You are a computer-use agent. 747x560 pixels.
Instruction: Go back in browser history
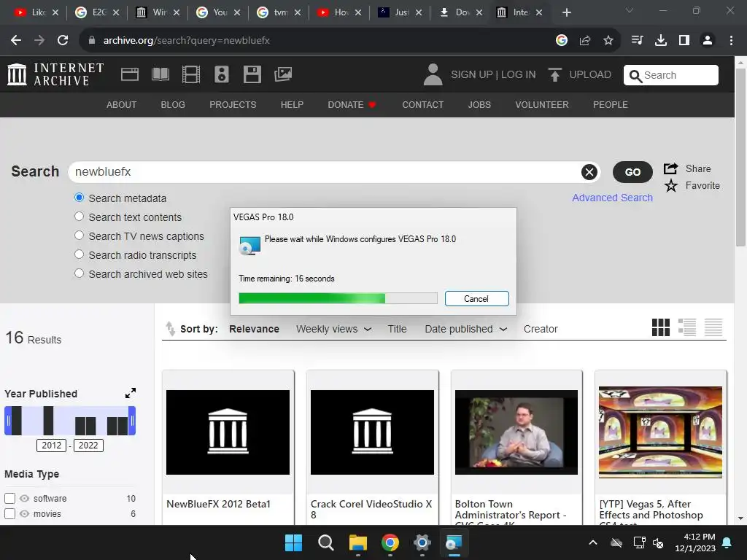16,41
